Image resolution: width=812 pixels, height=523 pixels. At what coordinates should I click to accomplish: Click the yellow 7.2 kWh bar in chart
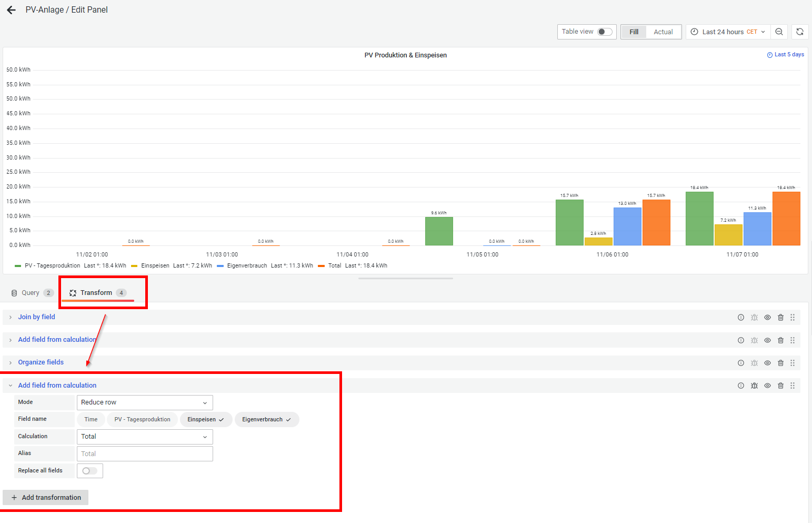(x=728, y=235)
